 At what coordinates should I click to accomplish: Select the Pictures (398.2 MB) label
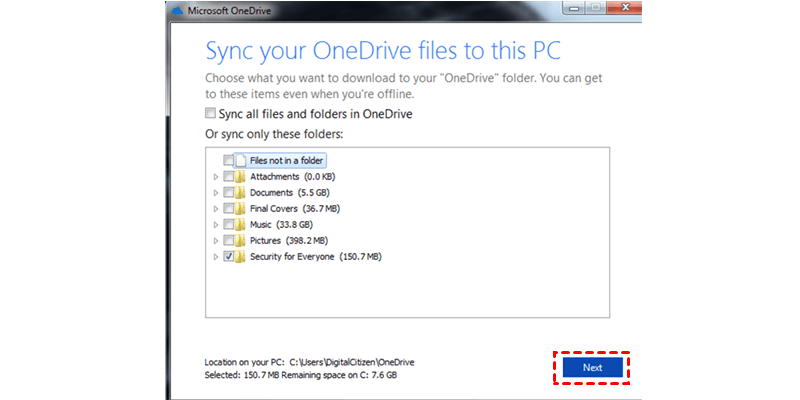pos(289,240)
